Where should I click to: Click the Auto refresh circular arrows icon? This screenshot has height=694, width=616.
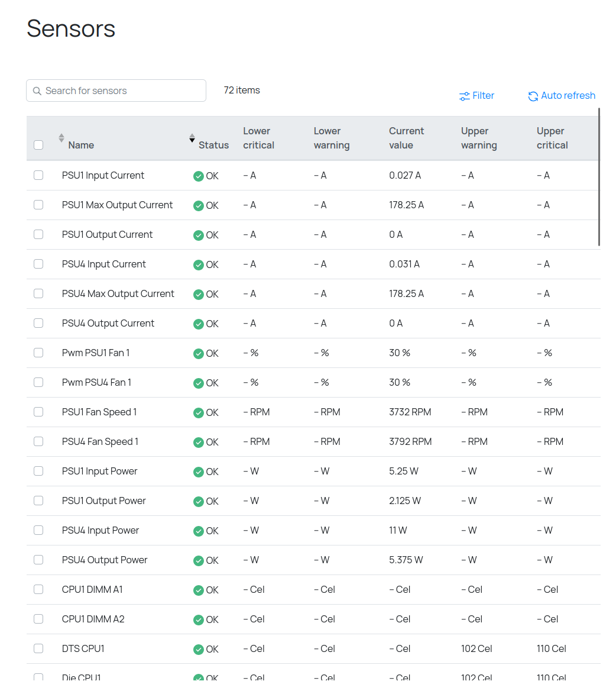coord(533,96)
